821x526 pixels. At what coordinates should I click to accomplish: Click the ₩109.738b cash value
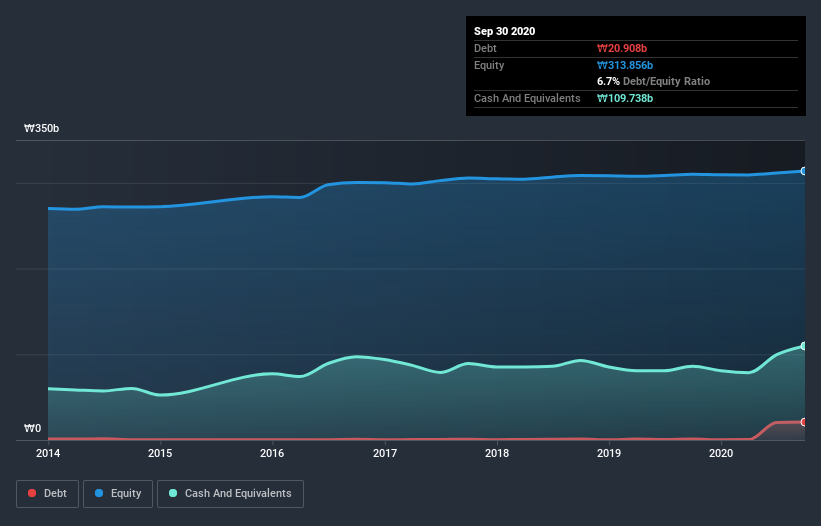(625, 98)
